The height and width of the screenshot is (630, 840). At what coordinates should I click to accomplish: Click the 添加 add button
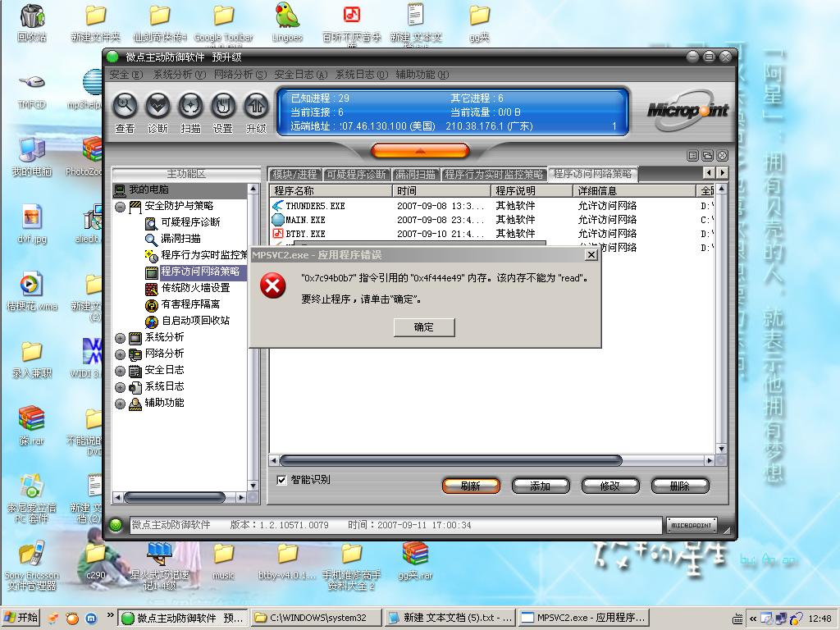pos(540,486)
